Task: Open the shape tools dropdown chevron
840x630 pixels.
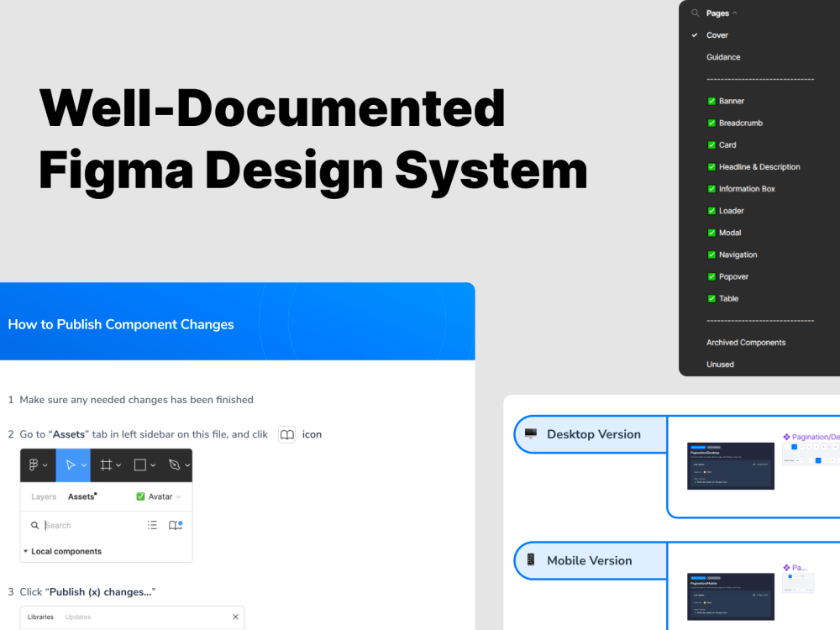Action: (153, 465)
